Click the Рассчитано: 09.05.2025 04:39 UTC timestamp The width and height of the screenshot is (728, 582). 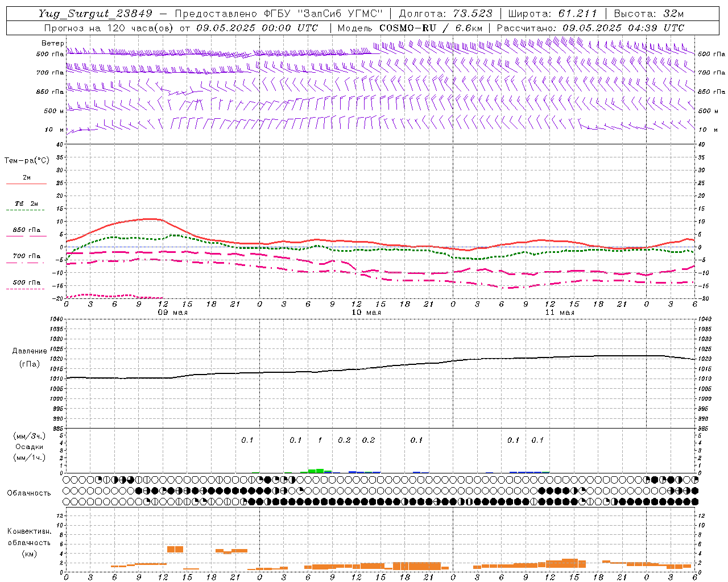[590, 28]
